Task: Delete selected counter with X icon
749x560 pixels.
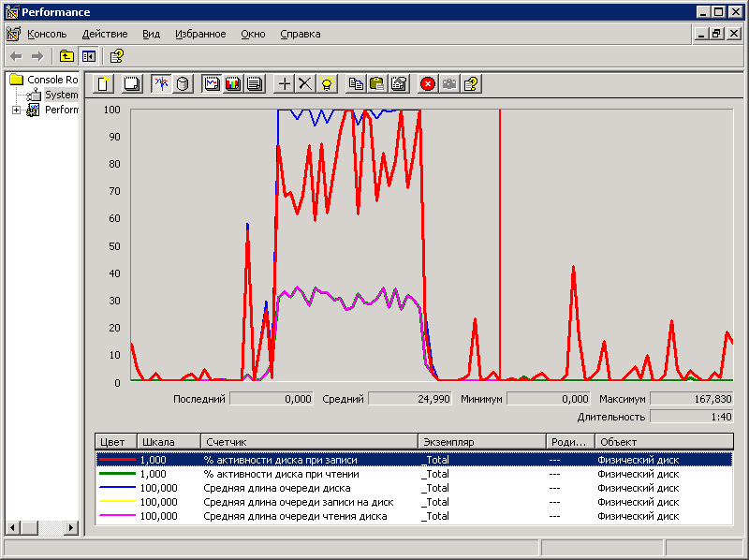Action: point(304,83)
